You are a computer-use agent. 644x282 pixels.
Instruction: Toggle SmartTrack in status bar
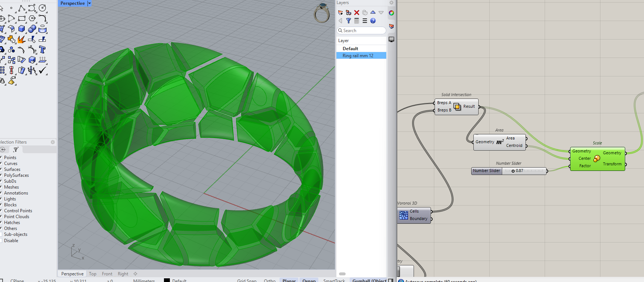(x=334, y=280)
